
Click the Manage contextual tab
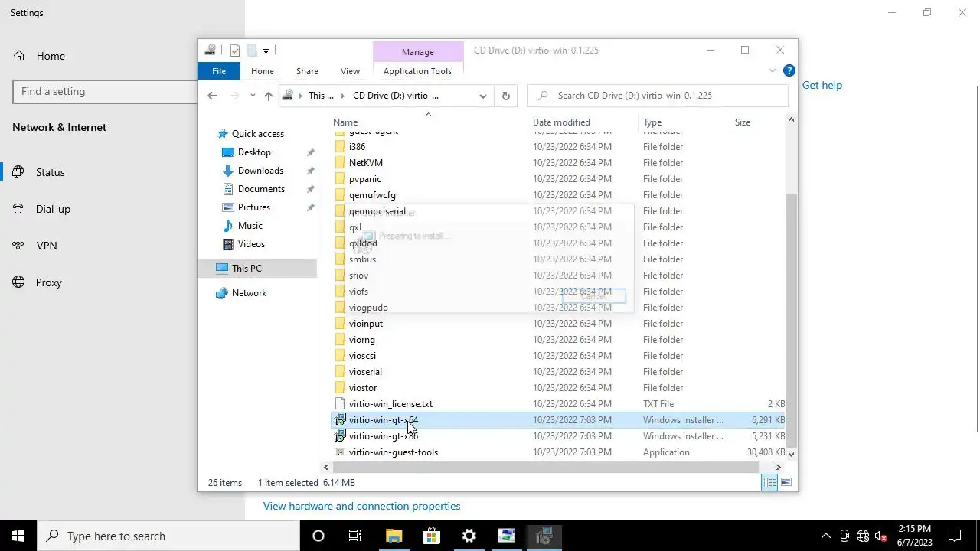point(418,51)
